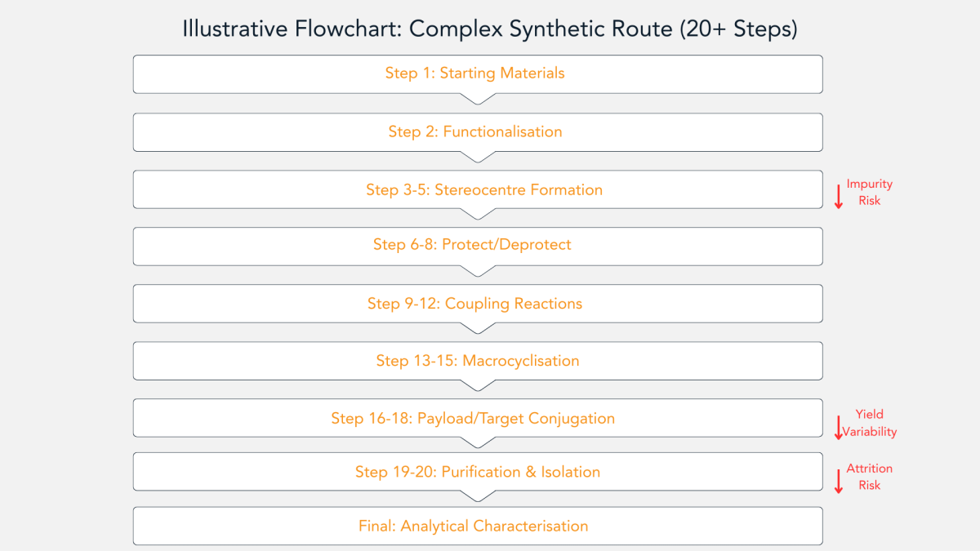Select the Step 1: Starting Materials box

click(478, 73)
